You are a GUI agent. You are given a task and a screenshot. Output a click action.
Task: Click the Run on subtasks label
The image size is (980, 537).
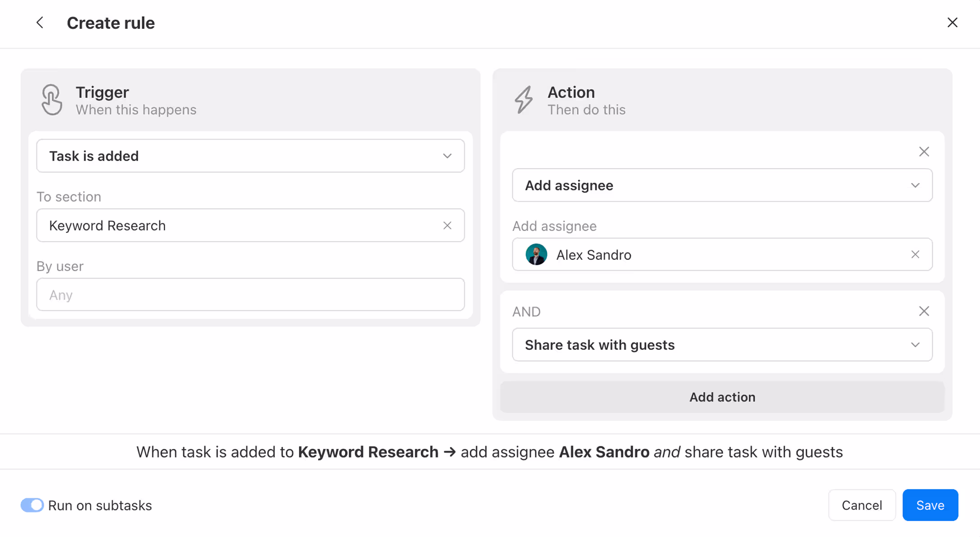pos(100,506)
